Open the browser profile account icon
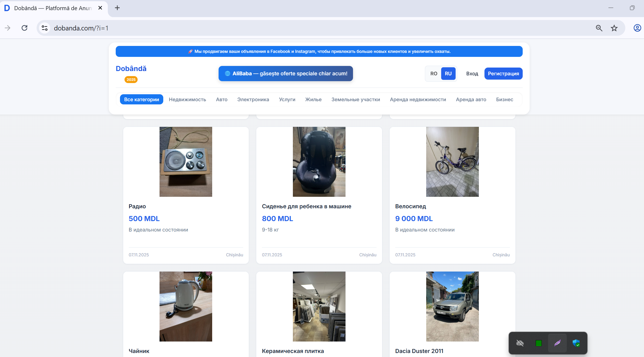 click(637, 28)
